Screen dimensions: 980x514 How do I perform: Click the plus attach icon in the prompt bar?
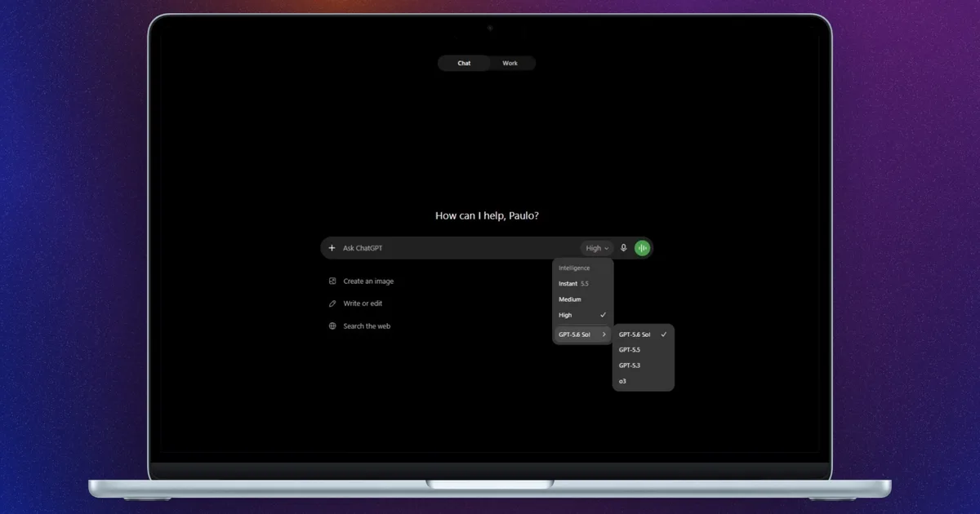[332, 248]
